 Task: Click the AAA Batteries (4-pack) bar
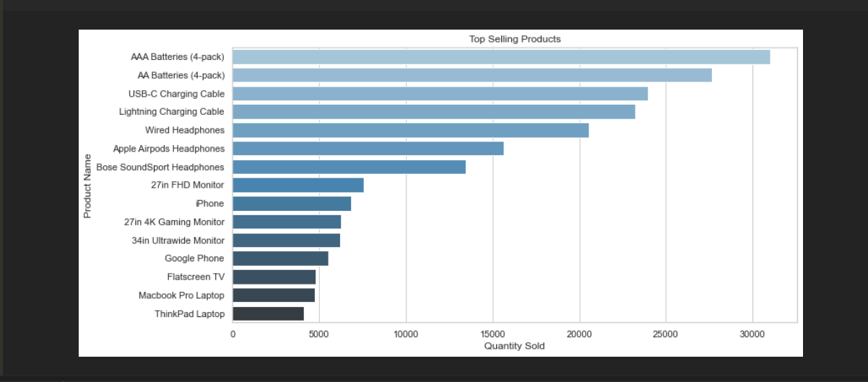click(x=501, y=57)
